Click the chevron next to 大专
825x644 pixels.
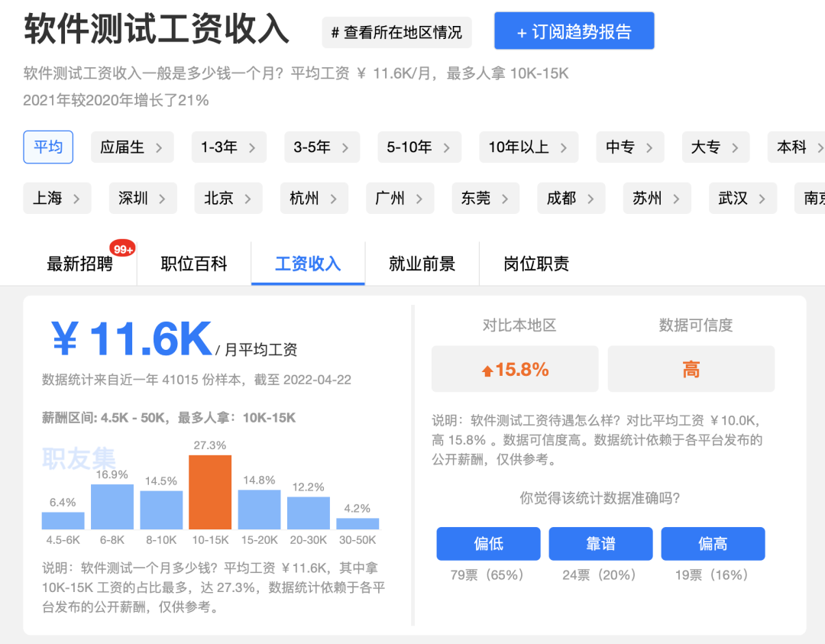point(735,148)
